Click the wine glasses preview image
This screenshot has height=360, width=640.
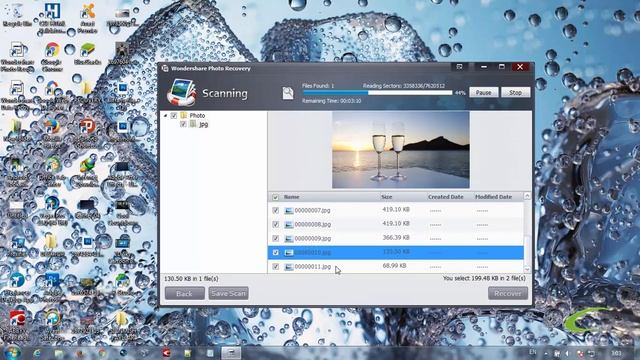[x=401, y=150]
